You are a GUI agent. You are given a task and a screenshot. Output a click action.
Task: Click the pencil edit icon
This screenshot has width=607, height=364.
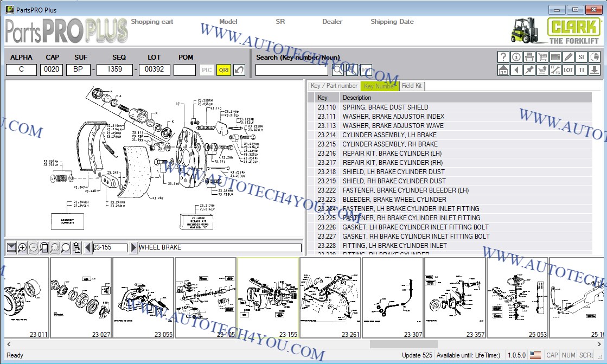tap(568, 57)
